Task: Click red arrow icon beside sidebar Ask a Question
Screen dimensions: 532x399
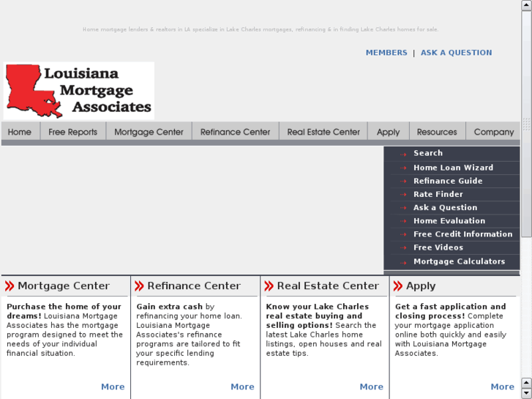Action: click(x=403, y=208)
